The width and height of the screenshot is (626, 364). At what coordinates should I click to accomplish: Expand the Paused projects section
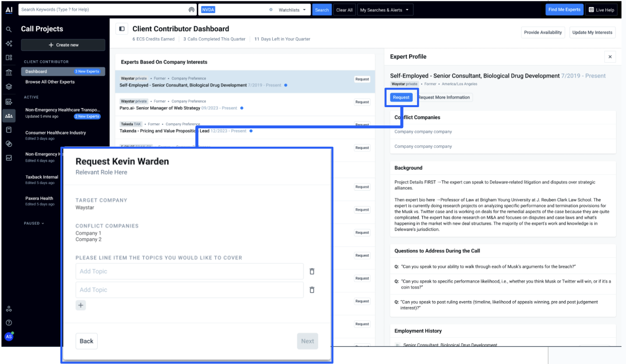click(34, 223)
